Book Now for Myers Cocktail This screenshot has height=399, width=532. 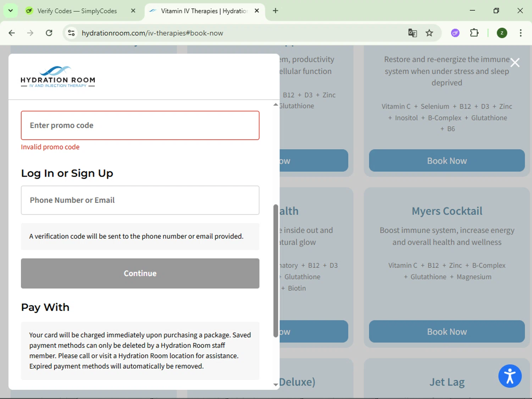(x=447, y=332)
